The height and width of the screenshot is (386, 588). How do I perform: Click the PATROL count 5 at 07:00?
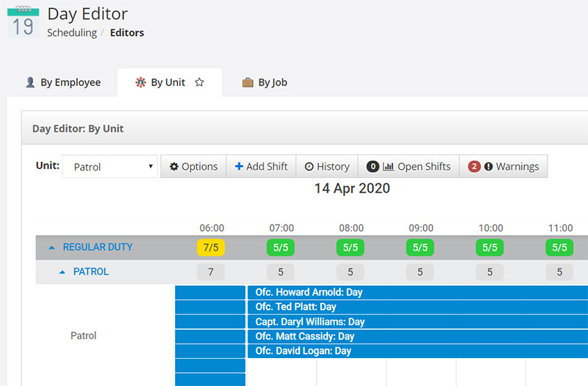click(x=281, y=272)
